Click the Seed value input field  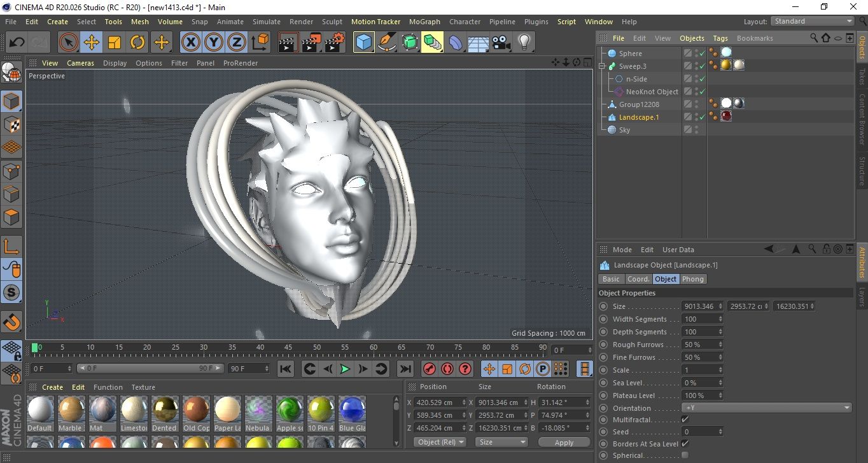[x=700, y=432]
